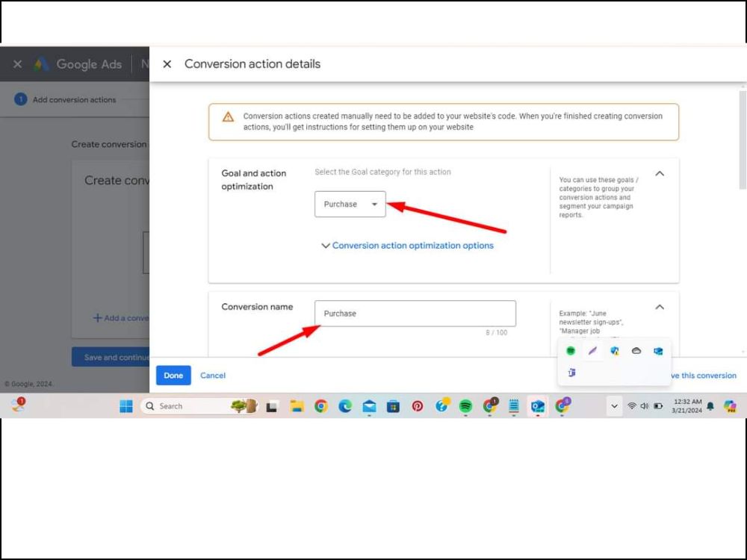This screenshot has width=747, height=560.
Task: Open the Copilot icon at taskbar end
Action: click(729, 406)
